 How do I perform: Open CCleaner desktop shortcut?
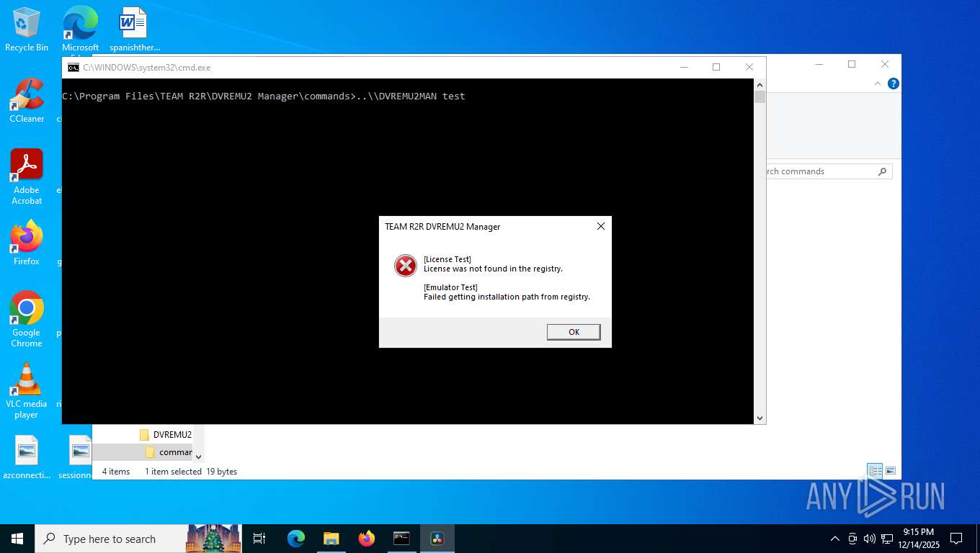[27, 101]
